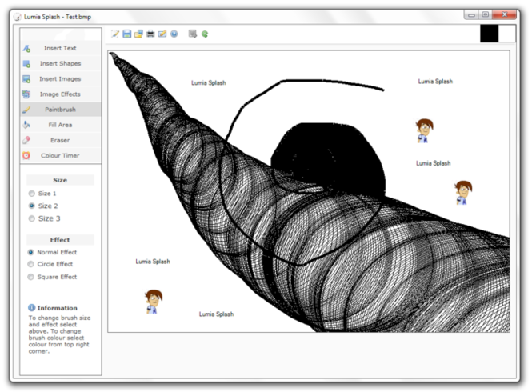Click the blue floppy disk save icon
Image resolution: width=532 pixels, height=392 pixels.
126,34
